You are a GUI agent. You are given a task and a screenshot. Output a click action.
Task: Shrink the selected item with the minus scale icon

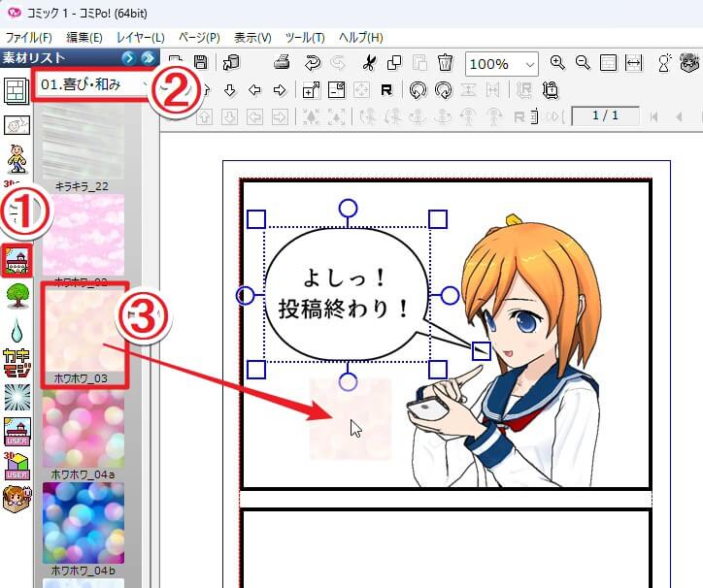click(336, 90)
